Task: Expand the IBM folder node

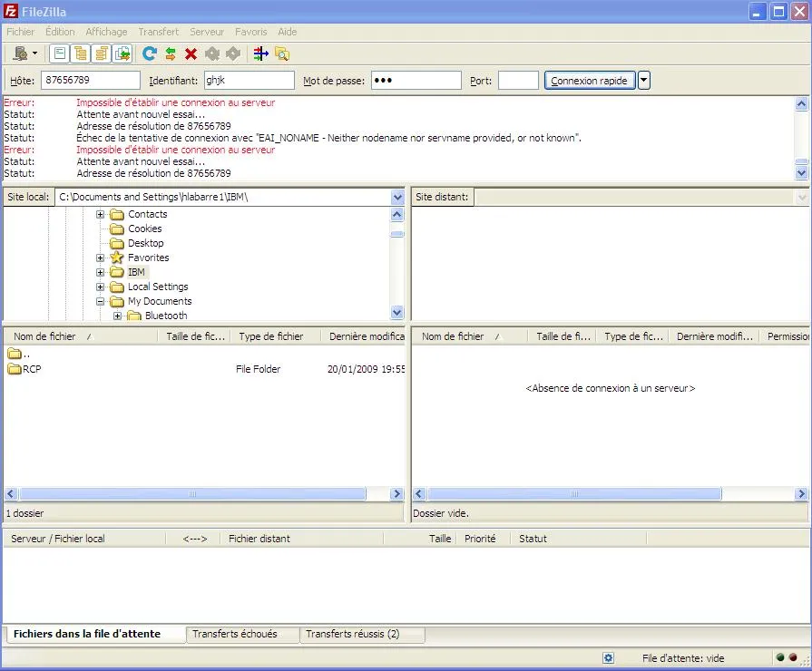Action: click(x=101, y=272)
